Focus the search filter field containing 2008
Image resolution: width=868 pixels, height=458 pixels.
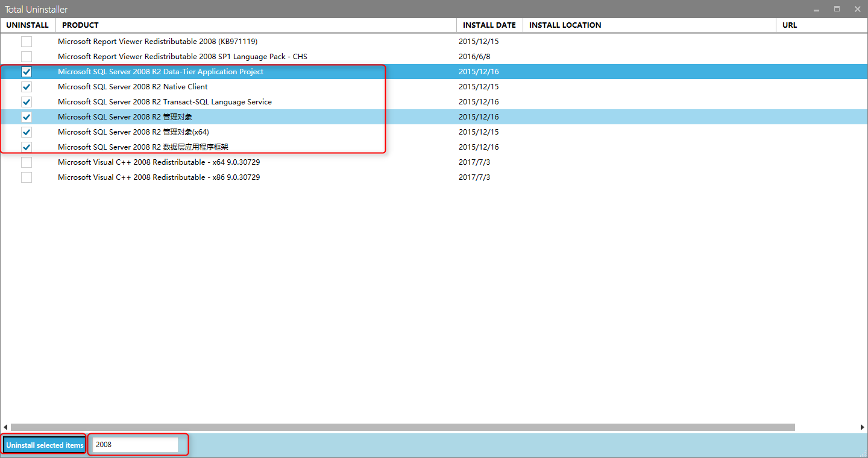tap(135, 445)
